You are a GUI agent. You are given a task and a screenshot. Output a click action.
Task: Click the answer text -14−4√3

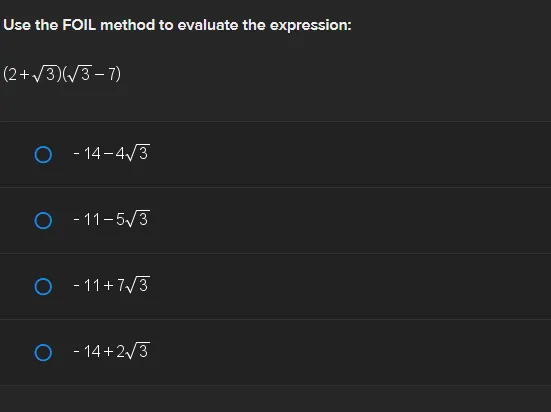pyautogui.click(x=112, y=153)
